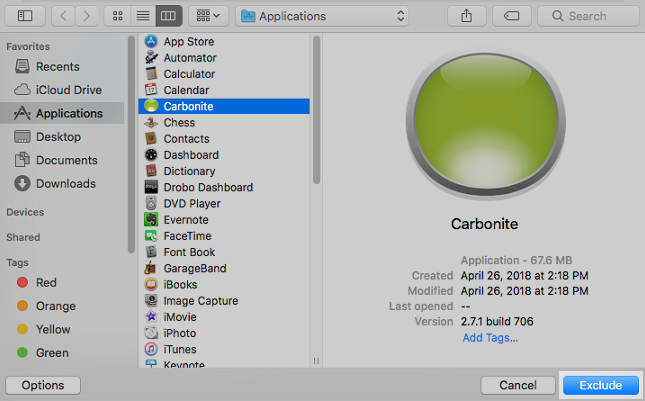Click the Chess icon
The width and height of the screenshot is (645, 401).
[x=151, y=122]
